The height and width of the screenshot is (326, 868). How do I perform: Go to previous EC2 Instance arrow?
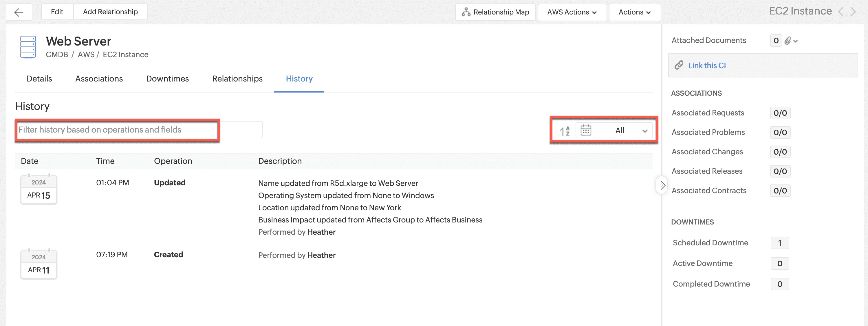tap(841, 12)
